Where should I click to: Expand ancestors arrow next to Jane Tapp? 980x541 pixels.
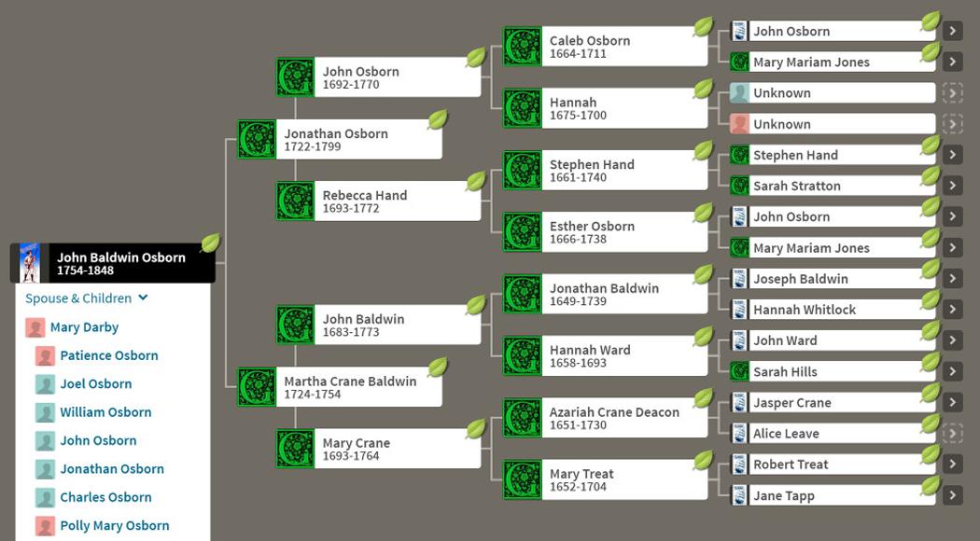click(x=952, y=495)
